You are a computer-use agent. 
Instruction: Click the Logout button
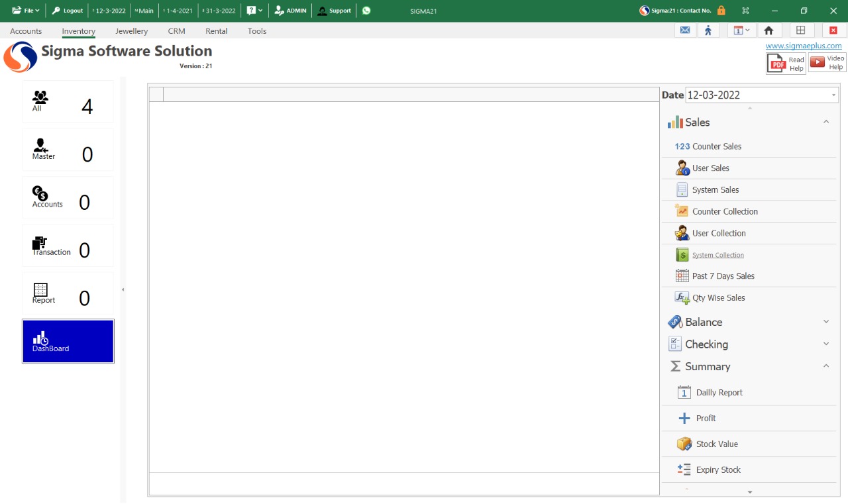(x=68, y=11)
